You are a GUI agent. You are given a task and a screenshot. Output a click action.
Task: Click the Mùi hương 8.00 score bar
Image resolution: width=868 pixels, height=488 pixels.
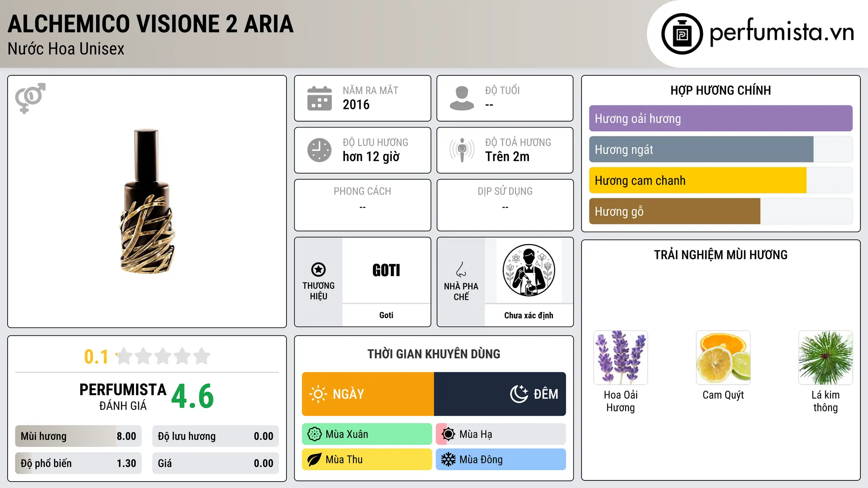tap(78, 436)
